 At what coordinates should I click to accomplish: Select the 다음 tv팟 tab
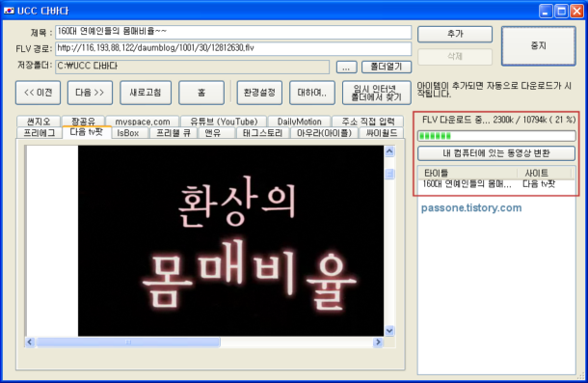(x=86, y=132)
